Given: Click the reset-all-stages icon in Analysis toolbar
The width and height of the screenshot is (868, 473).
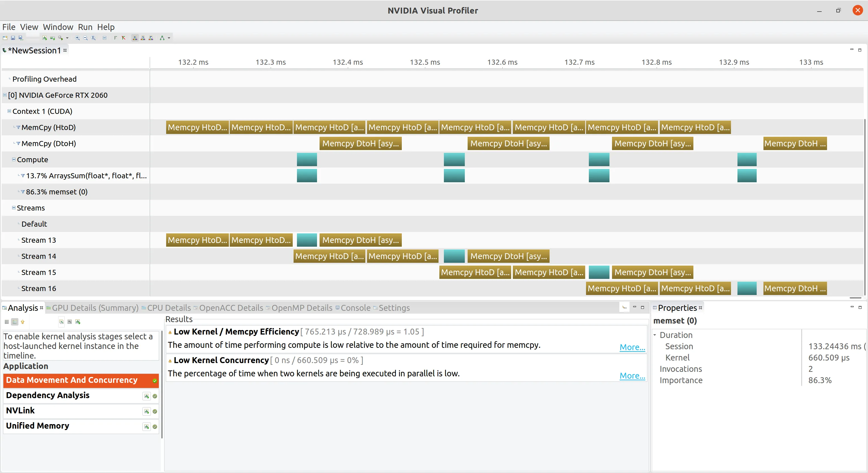Looking at the screenshot, I should point(62,322).
